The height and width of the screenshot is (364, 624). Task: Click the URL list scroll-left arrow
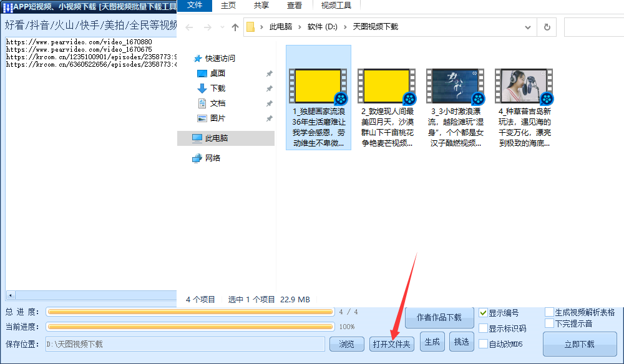pos(11,295)
